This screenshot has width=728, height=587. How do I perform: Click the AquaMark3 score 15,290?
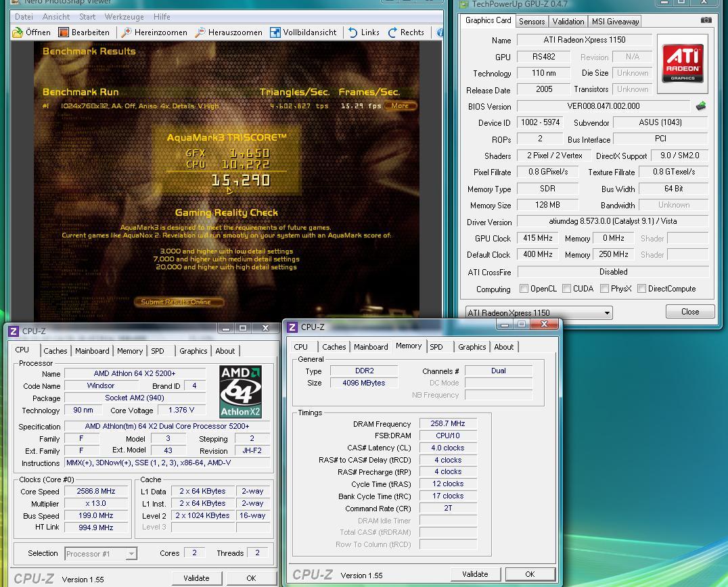tap(240, 181)
